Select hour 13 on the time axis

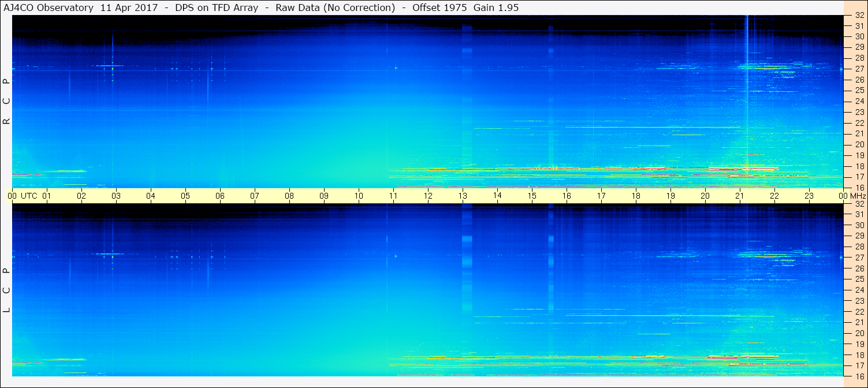coord(463,196)
